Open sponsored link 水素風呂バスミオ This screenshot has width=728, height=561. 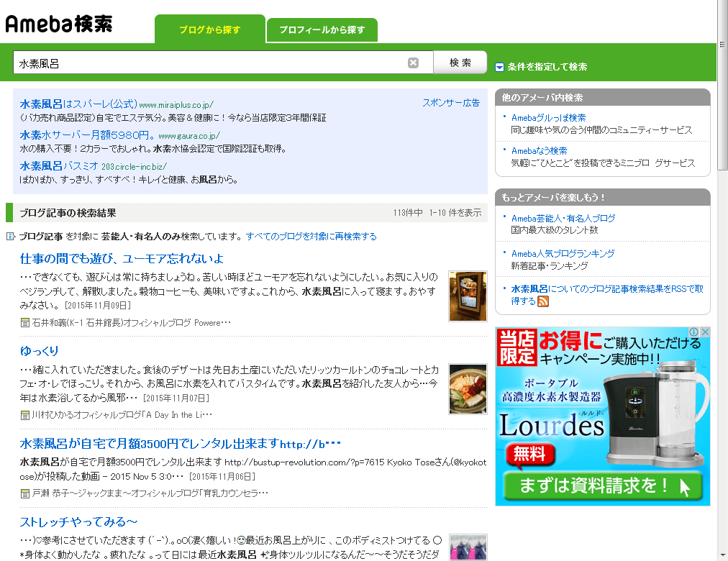click(x=59, y=165)
